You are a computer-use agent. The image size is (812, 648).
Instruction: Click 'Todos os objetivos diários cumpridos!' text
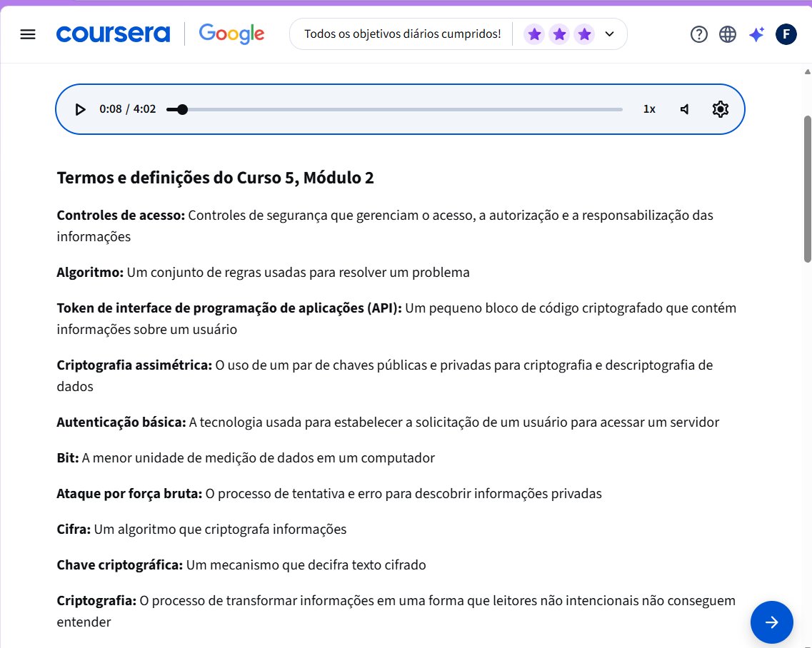402,34
